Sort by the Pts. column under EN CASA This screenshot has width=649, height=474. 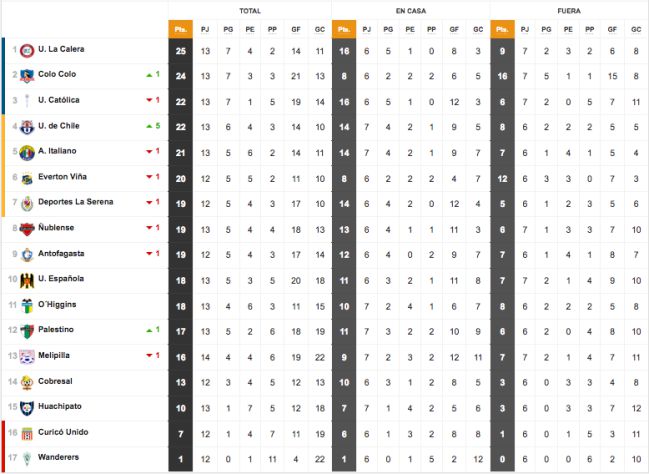pos(343,29)
